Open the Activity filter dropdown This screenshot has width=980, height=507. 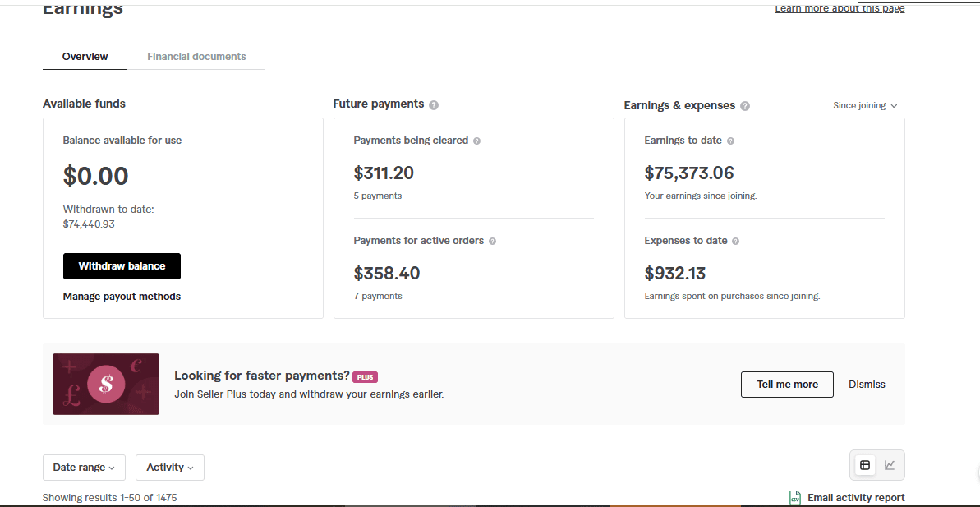pos(170,468)
